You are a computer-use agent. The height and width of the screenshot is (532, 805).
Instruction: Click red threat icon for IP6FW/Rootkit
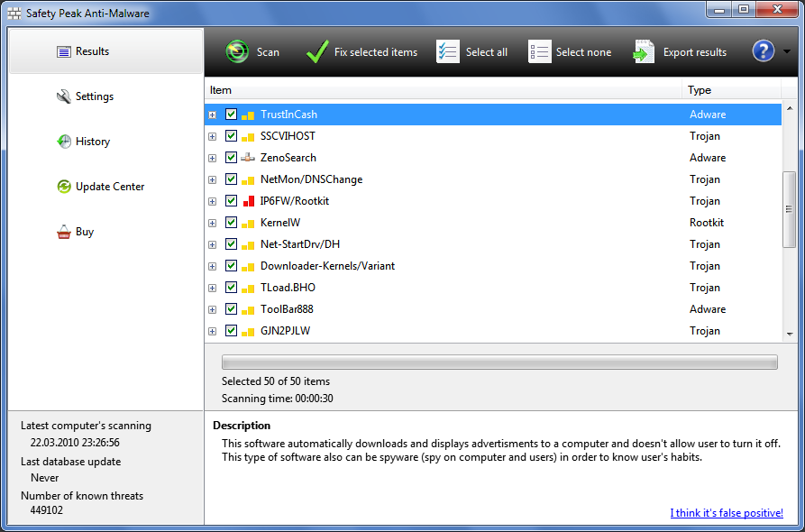point(248,201)
